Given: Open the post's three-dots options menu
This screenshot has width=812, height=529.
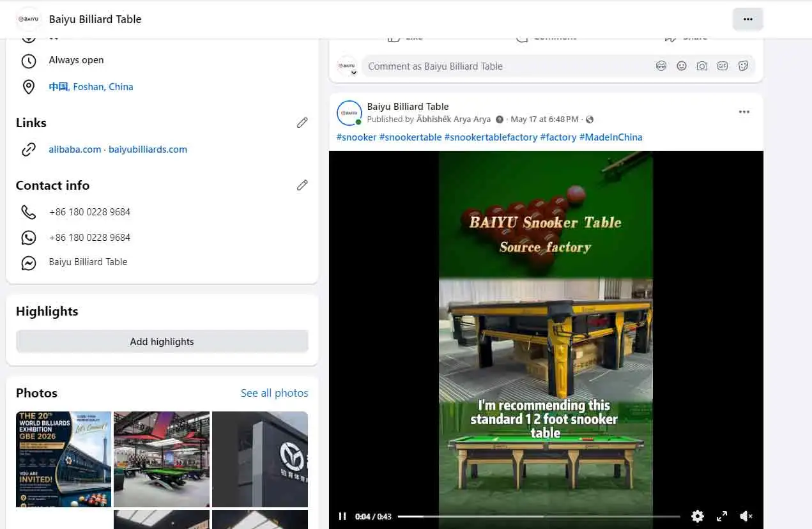Looking at the screenshot, I should click(744, 112).
